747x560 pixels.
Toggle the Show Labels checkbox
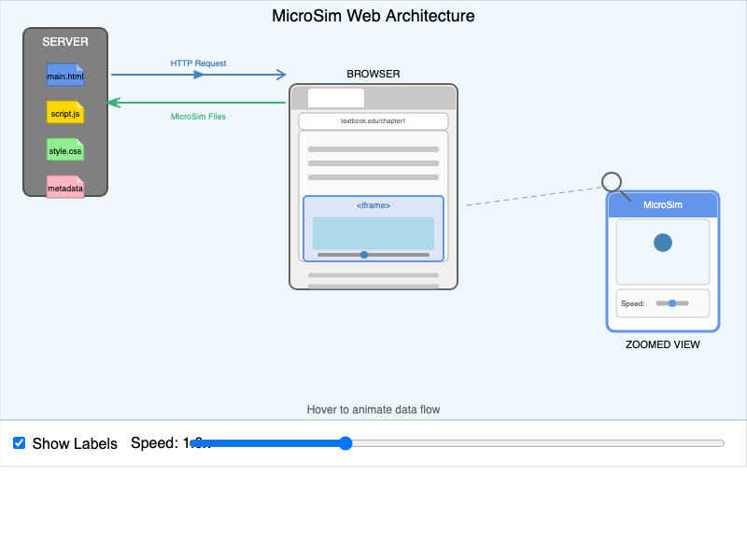19,442
